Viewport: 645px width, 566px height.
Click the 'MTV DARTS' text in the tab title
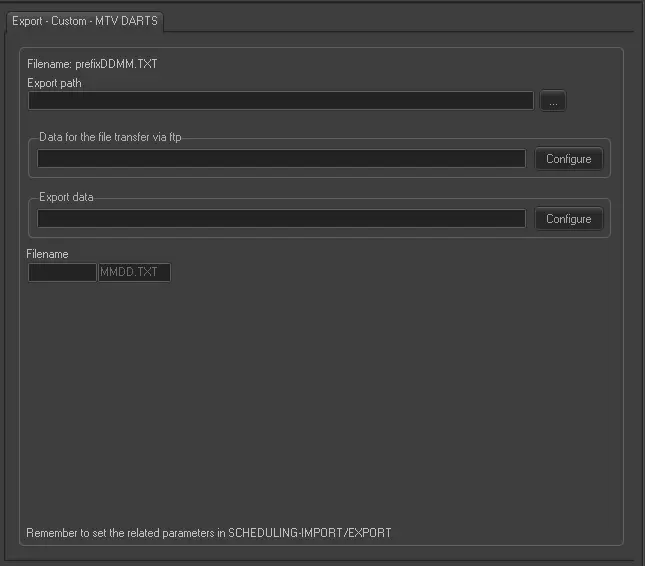[x=126, y=21]
